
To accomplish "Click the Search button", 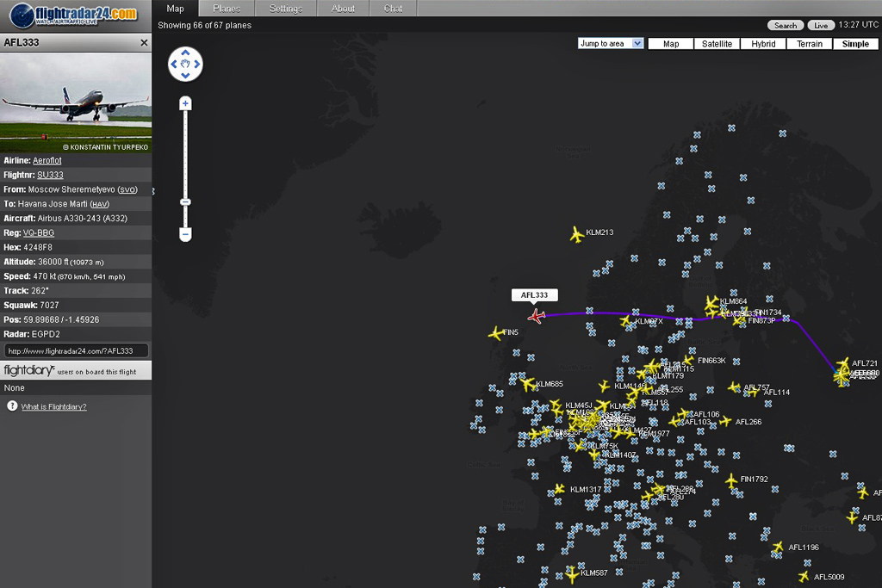I will pos(785,26).
